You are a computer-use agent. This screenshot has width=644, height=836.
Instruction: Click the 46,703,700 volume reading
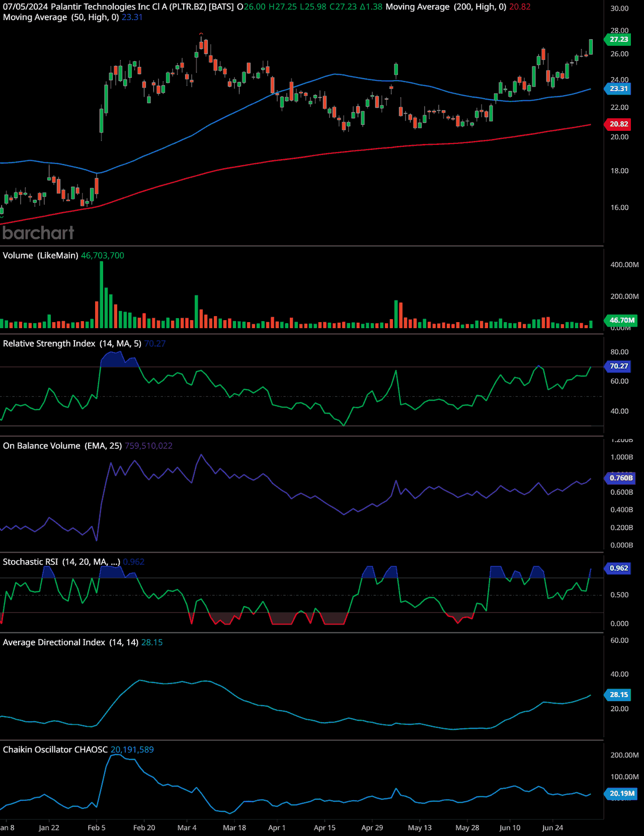point(103,256)
